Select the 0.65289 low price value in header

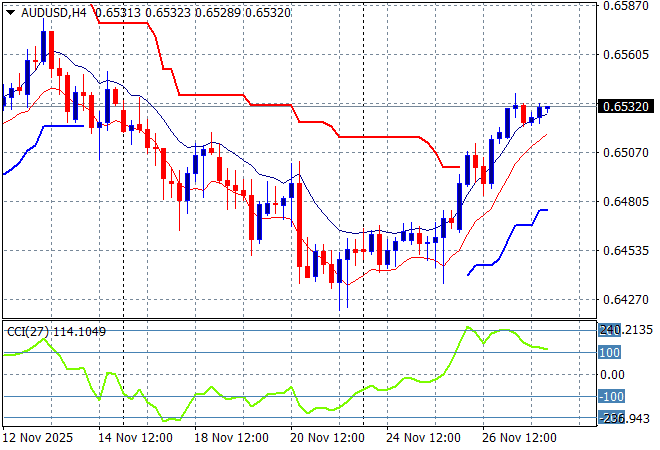[x=218, y=13]
